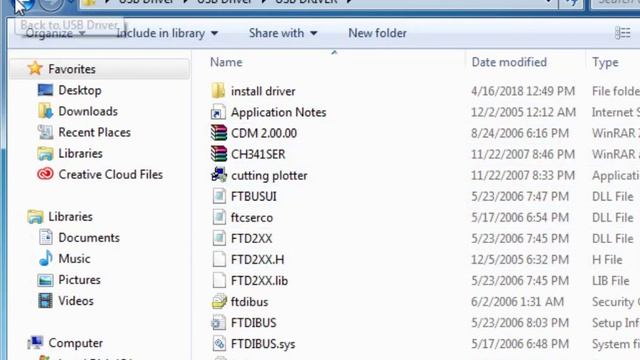Click 'H File' type of FTD2XX.H

pyautogui.click(x=607, y=260)
